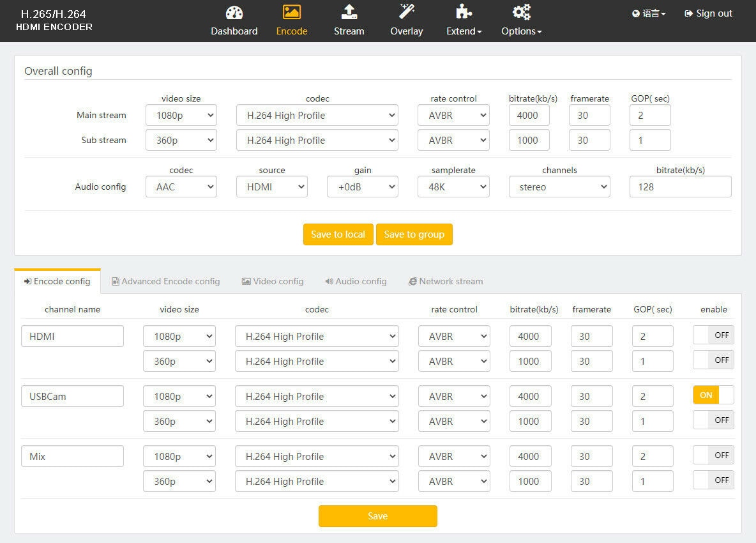Open audio samplerate 48K dropdown
Screen dimensions: 756x543
[453, 187]
